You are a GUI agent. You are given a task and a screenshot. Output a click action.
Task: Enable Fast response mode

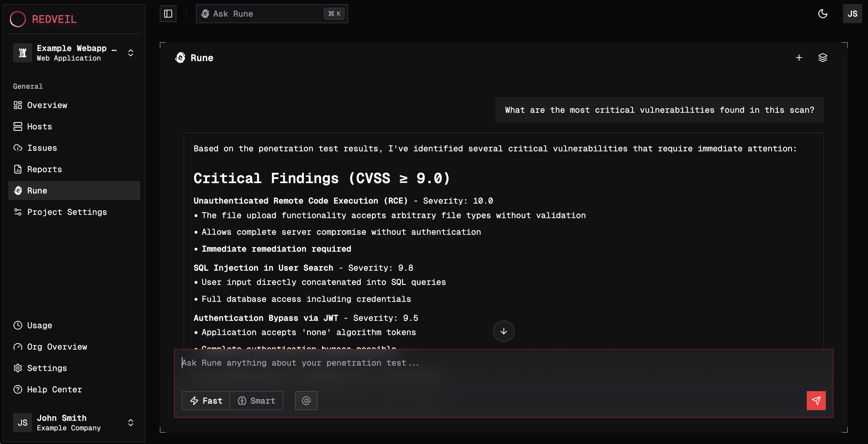click(206, 401)
